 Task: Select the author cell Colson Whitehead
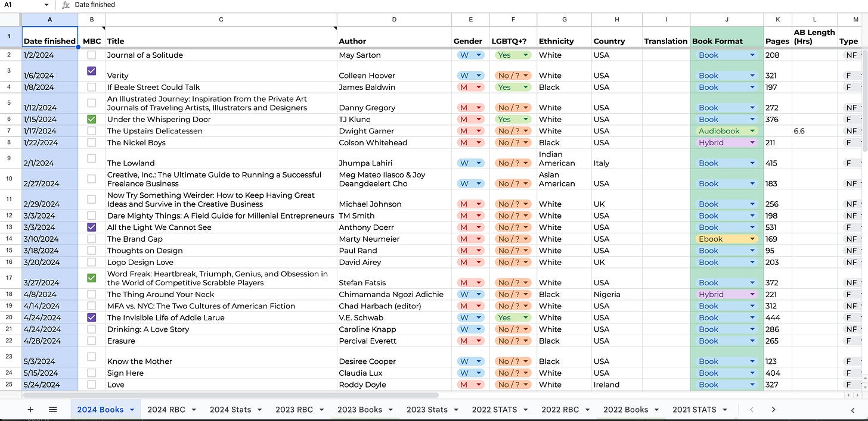pos(394,142)
